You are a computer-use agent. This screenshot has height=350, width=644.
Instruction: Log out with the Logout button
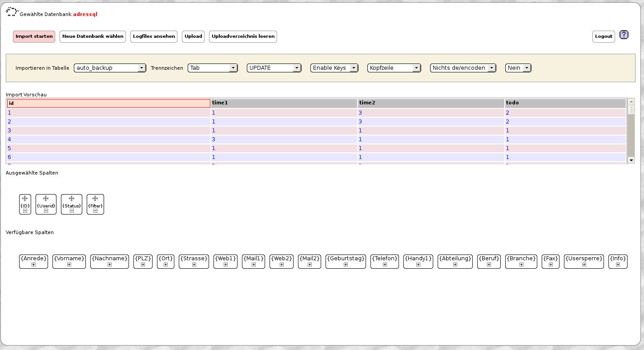[604, 36]
